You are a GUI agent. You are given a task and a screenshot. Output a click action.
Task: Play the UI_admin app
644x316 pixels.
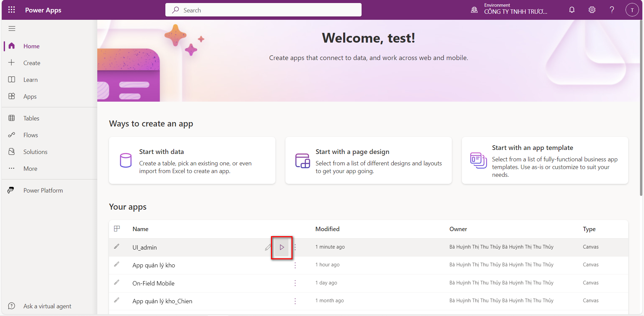click(282, 247)
